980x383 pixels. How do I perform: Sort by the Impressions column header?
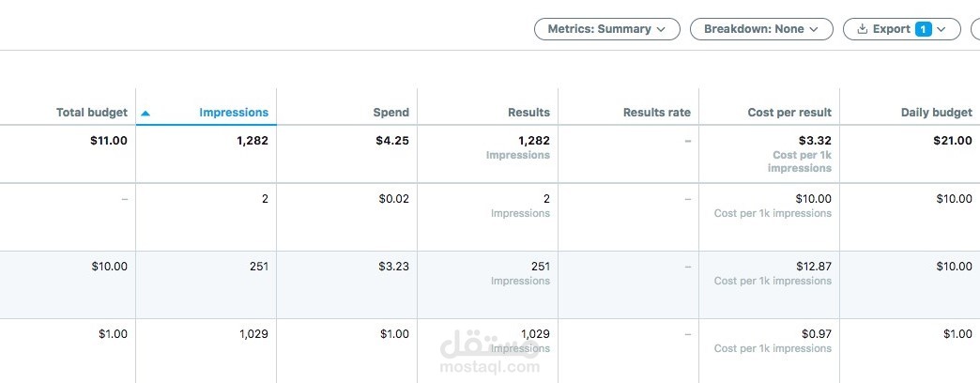coord(233,113)
